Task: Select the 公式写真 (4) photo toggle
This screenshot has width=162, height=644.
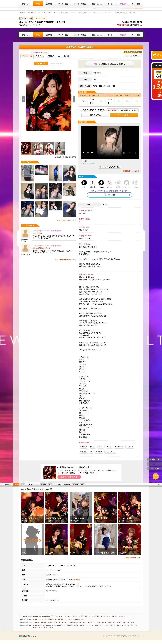Action: (41, 64)
